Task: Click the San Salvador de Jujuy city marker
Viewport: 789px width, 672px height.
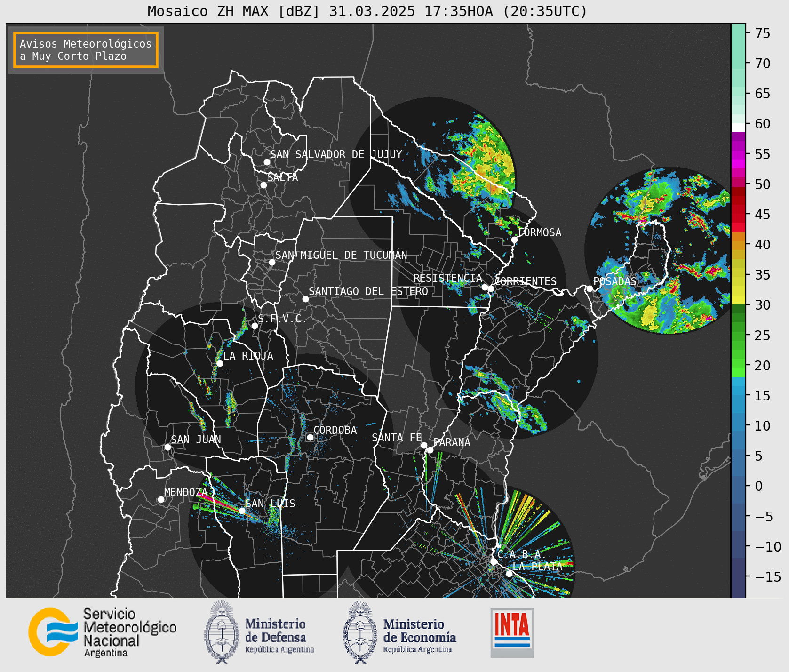Action: (x=267, y=162)
